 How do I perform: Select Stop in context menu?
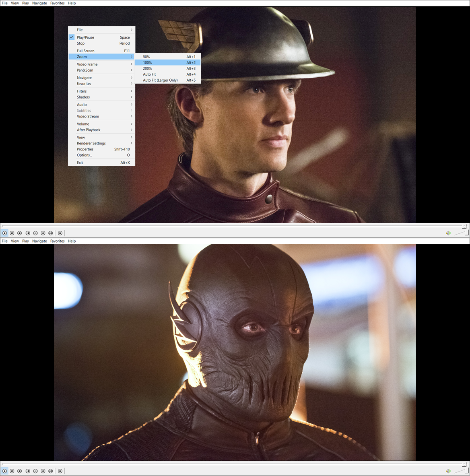(102, 43)
